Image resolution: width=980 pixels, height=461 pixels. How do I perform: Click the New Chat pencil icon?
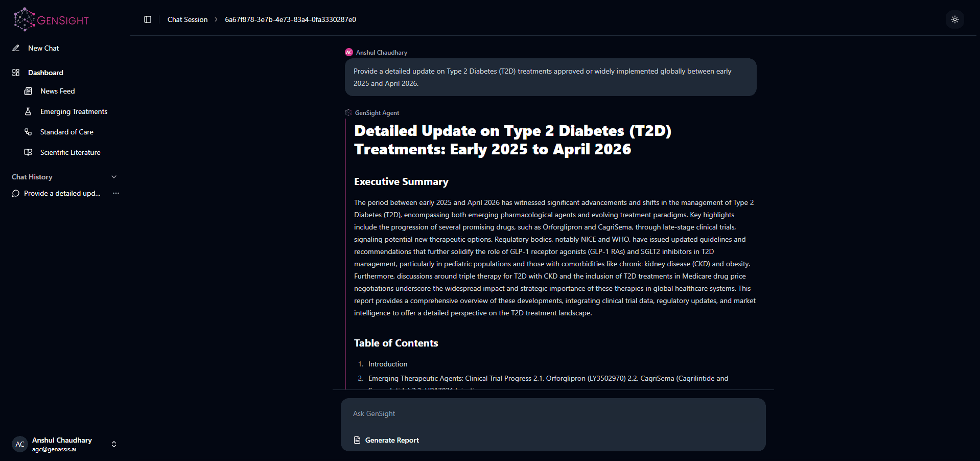tap(16, 48)
